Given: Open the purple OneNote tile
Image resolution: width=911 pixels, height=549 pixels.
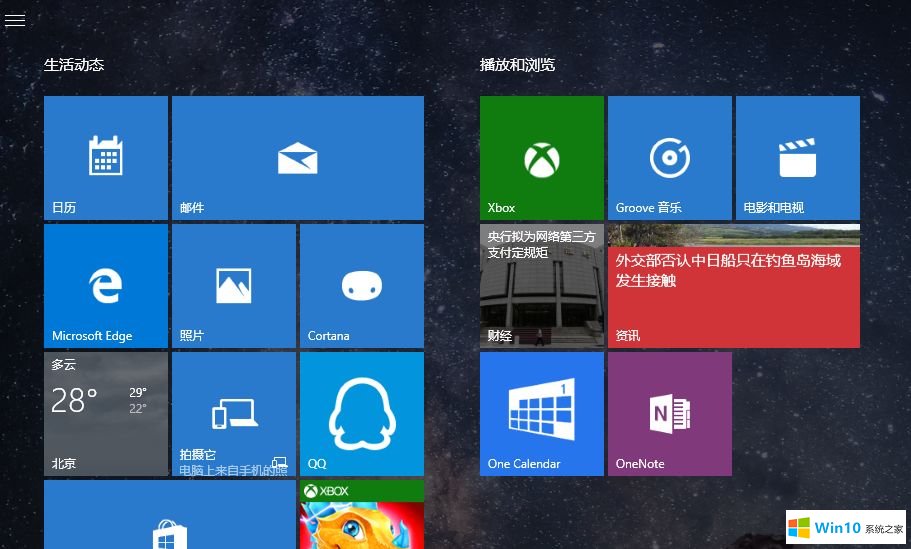Looking at the screenshot, I should (x=670, y=414).
